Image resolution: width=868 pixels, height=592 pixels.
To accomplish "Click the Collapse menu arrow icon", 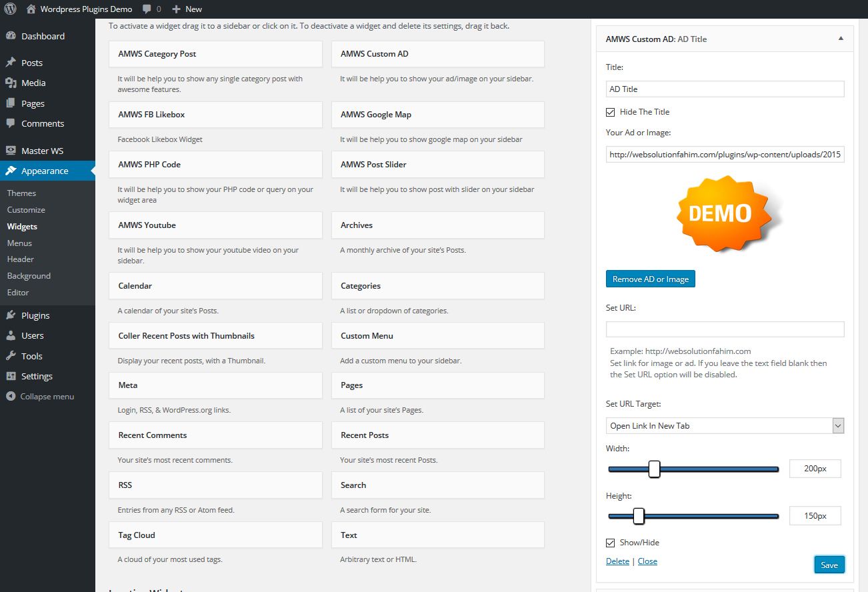I will pos(11,396).
